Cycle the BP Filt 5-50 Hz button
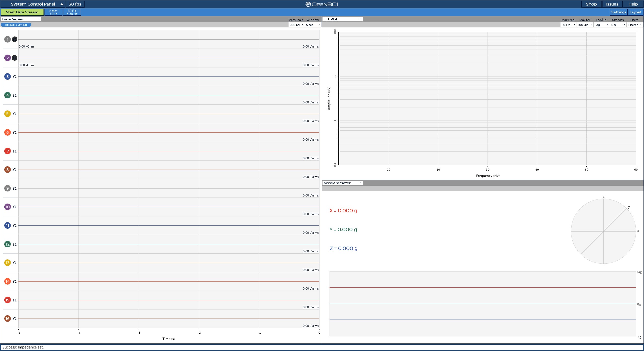The height and width of the screenshot is (351, 644). (x=72, y=12)
